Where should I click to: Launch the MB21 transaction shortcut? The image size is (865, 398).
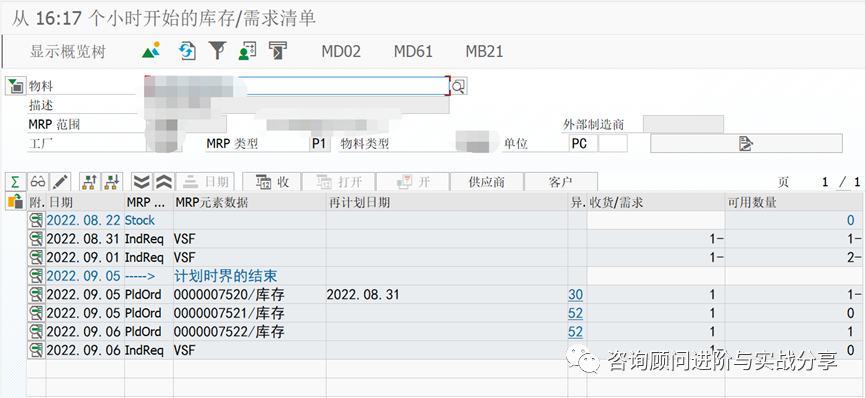click(x=484, y=52)
